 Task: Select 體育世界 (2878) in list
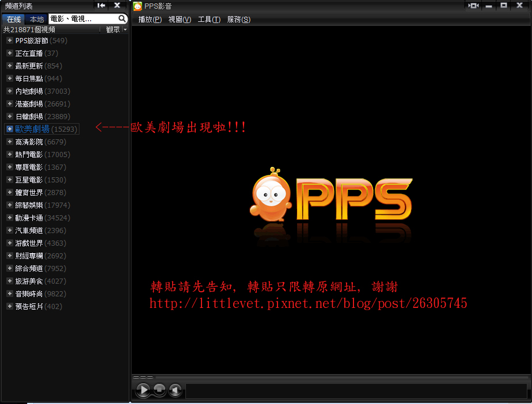(41, 193)
